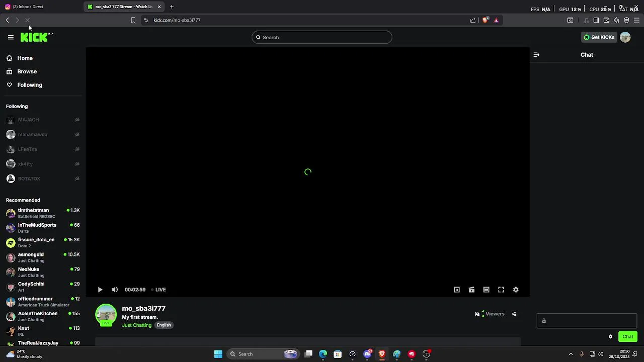Viewport: 644px width, 362px height.
Task: Click the locked chat message field
Action: pyautogui.click(x=587, y=321)
